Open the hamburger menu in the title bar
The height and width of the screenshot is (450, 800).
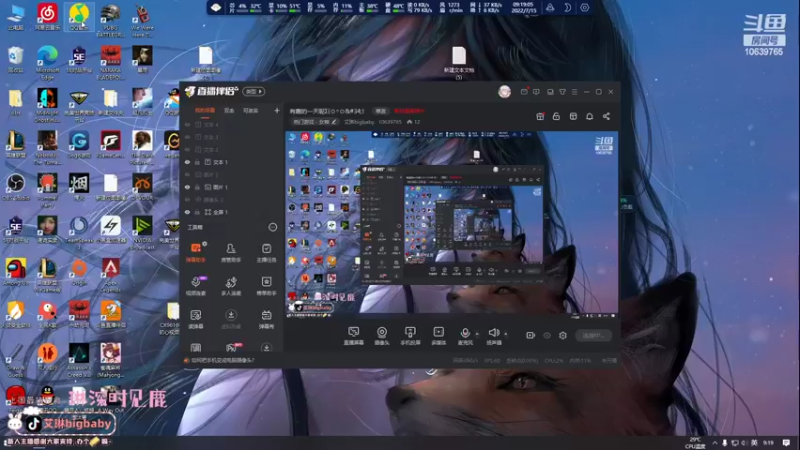[x=574, y=92]
